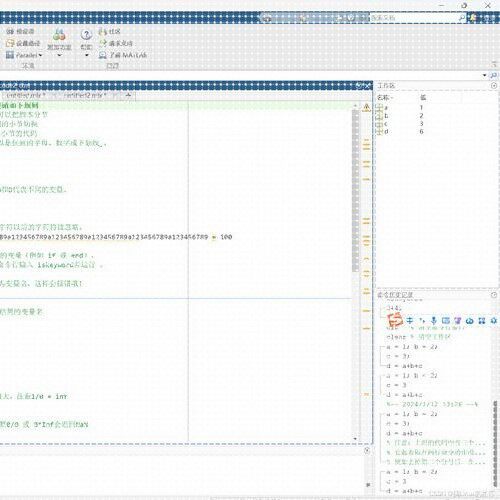Switch to the first .mlx editor tab
Screen dimensions: 500x500
click(26, 95)
